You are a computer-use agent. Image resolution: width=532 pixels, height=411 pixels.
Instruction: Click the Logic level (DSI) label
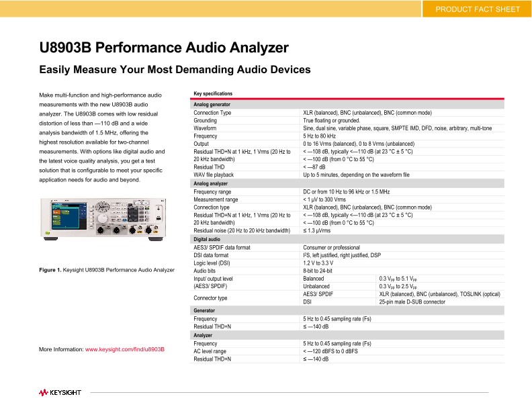[x=212, y=263]
